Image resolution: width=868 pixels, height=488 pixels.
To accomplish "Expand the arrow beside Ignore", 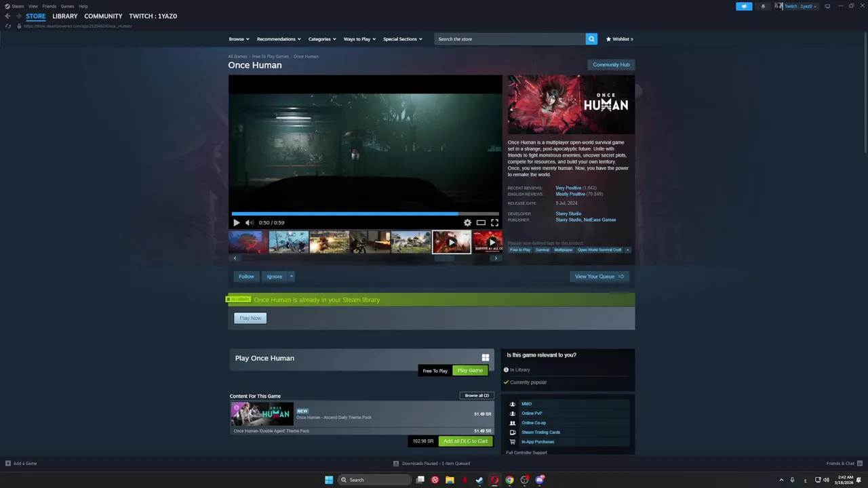I will [x=291, y=277].
